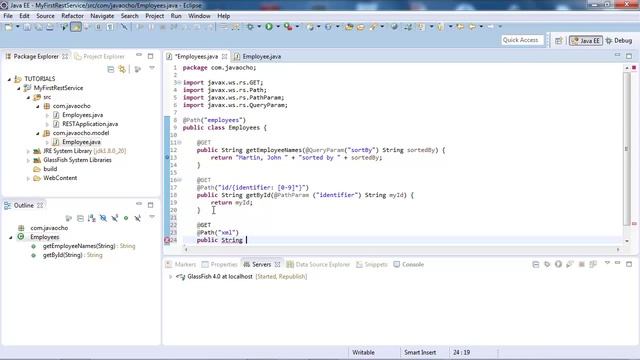Viewport: 640px width, 360px height.
Task: Toggle Hide Static Members in the Outline toolbar
Action: coord(115,218)
